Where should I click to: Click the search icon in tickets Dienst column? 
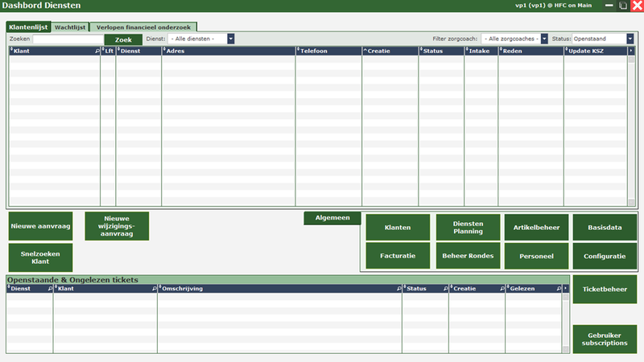click(x=49, y=288)
